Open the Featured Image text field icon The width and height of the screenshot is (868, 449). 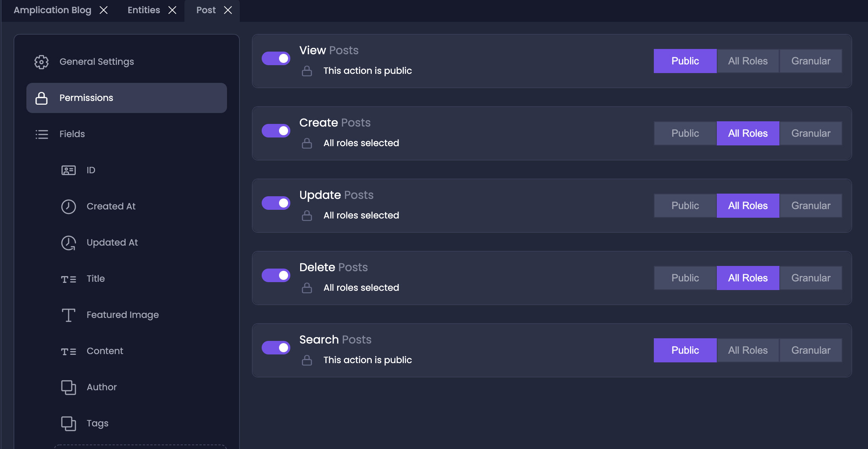pyautogui.click(x=69, y=315)
